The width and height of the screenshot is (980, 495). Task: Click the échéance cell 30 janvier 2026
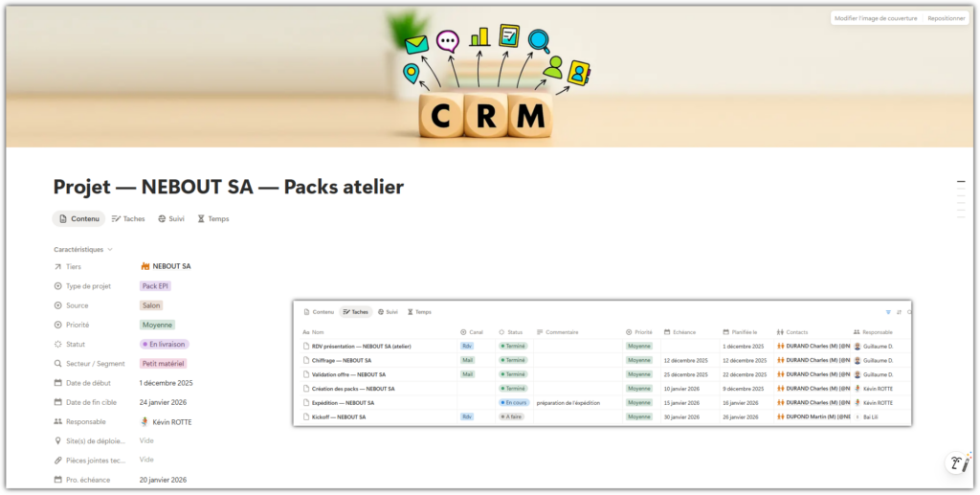tap(681, 416)
